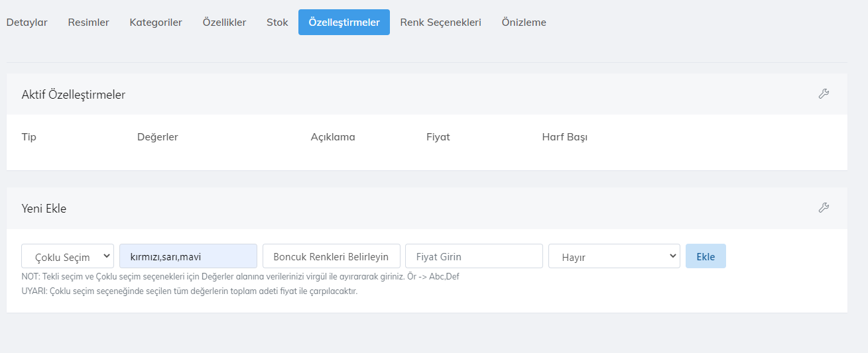Click the active Özelleştirmeler tab

343,22
